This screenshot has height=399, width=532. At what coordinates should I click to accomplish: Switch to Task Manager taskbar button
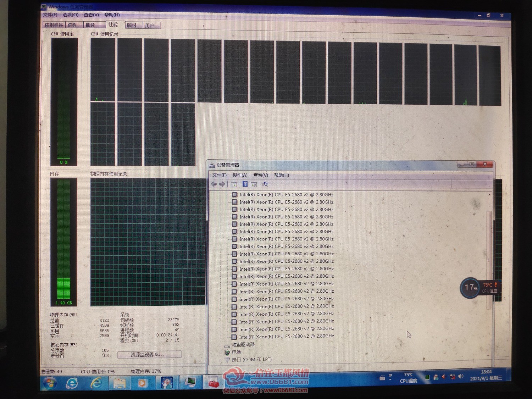coord(191,382)
